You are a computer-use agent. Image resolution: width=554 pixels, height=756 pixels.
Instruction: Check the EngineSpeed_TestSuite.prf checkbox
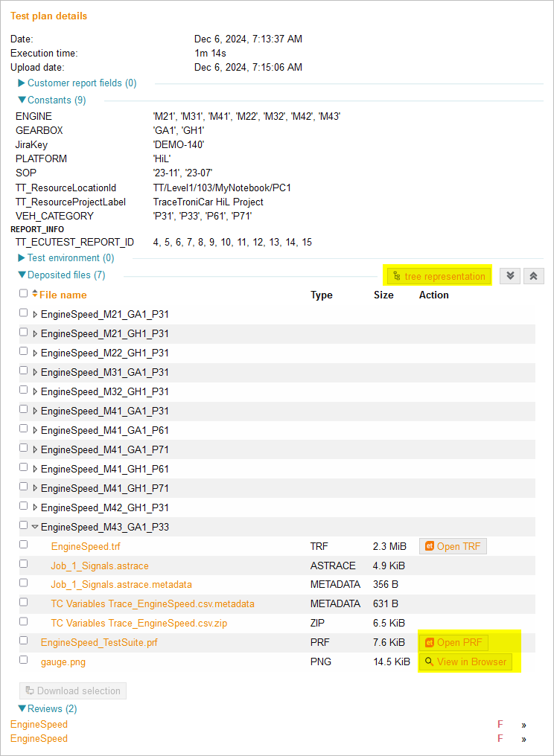[x=24, y=641]
